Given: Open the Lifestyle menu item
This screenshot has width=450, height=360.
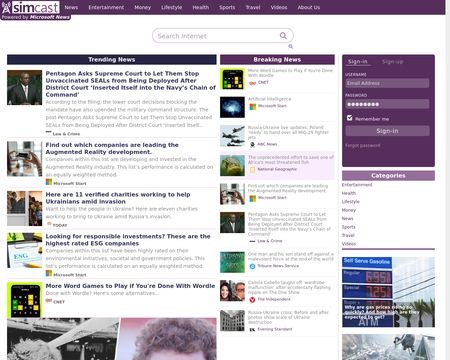Looking at the screenshot, I should [x=172, y=7].
